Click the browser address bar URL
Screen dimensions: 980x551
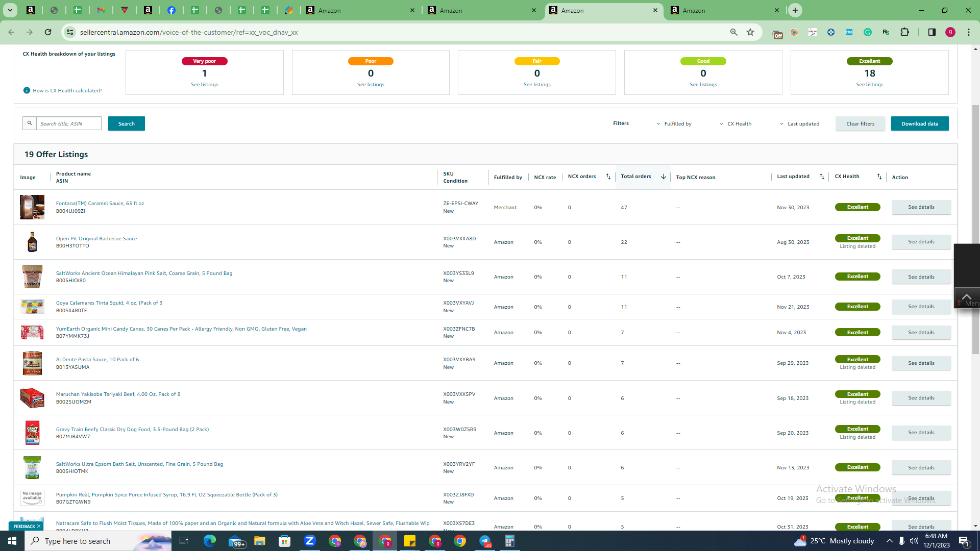pos(189,32)
